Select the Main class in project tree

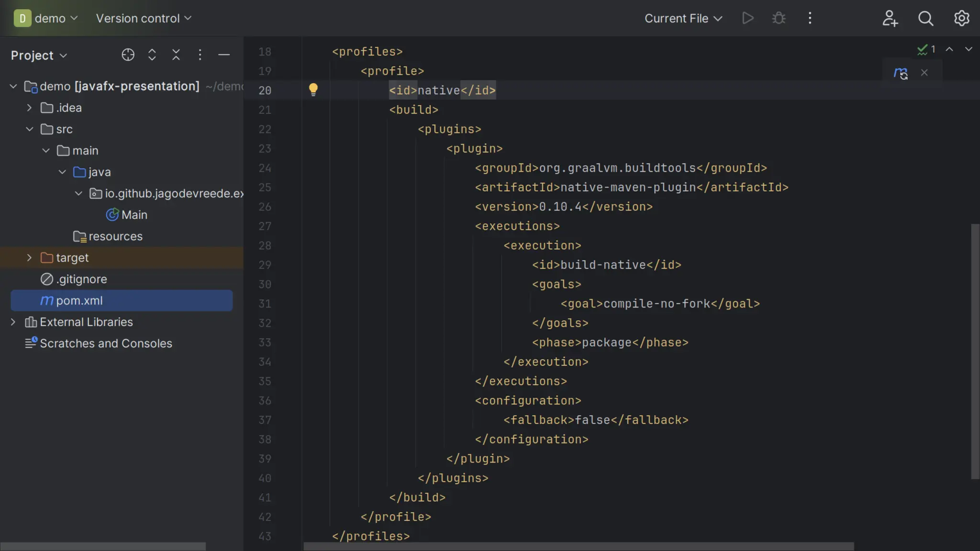(134, 215)
